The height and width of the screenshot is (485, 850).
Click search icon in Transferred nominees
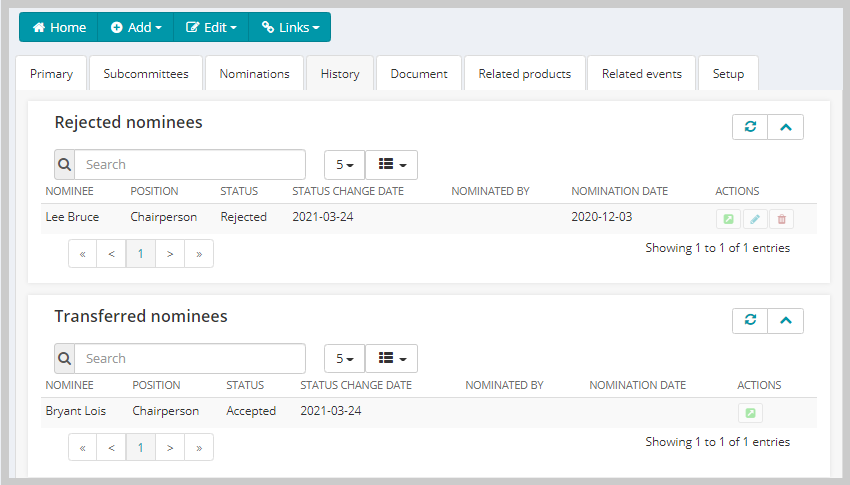[65, 358]
